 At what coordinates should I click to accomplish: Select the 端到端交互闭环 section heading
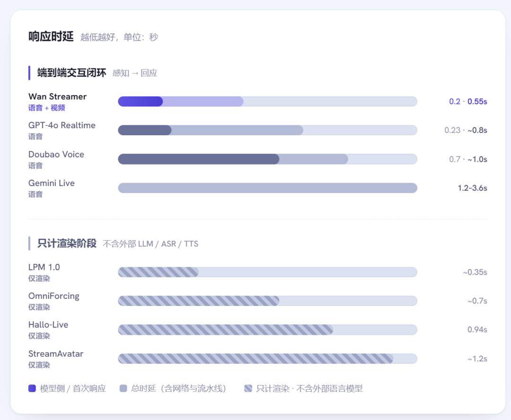point(72,73)
